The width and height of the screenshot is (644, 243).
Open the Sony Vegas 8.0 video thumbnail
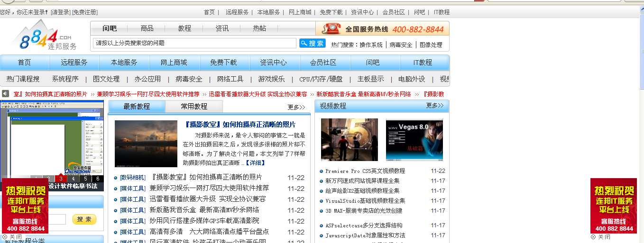[x=414, y=140]
